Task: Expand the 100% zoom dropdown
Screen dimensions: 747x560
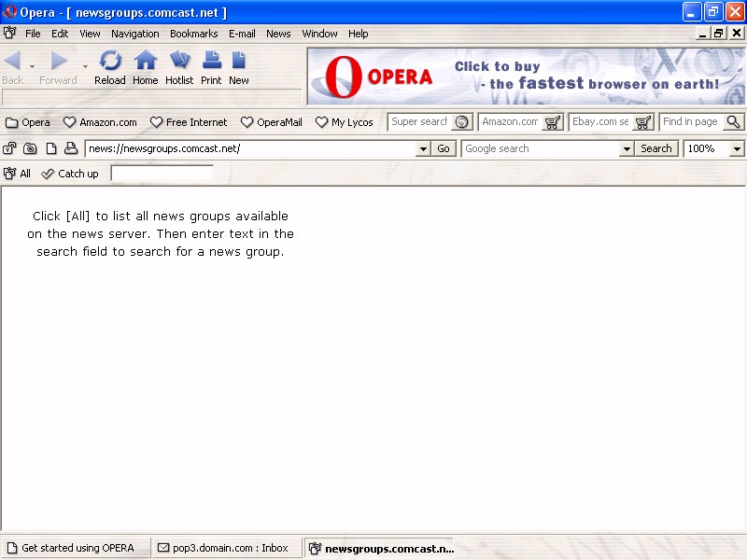Action: pos(737,149)
